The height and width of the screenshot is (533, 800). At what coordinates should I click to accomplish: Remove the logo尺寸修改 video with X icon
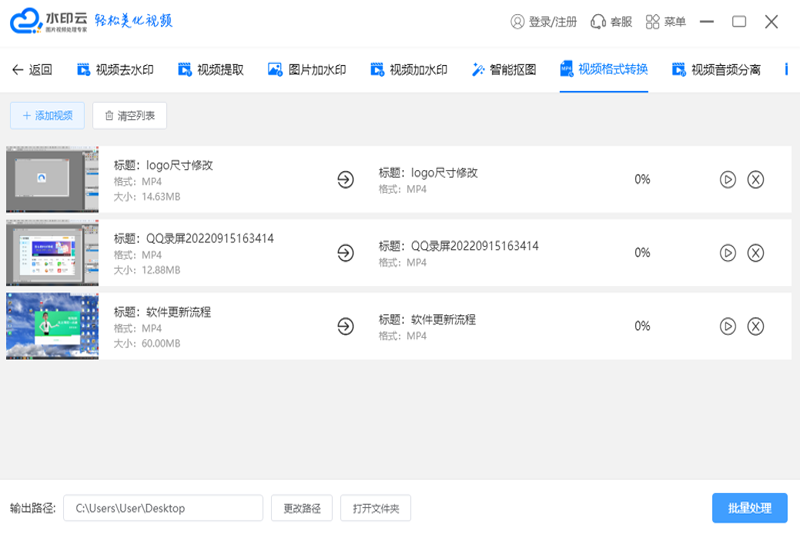click(756, 179)
